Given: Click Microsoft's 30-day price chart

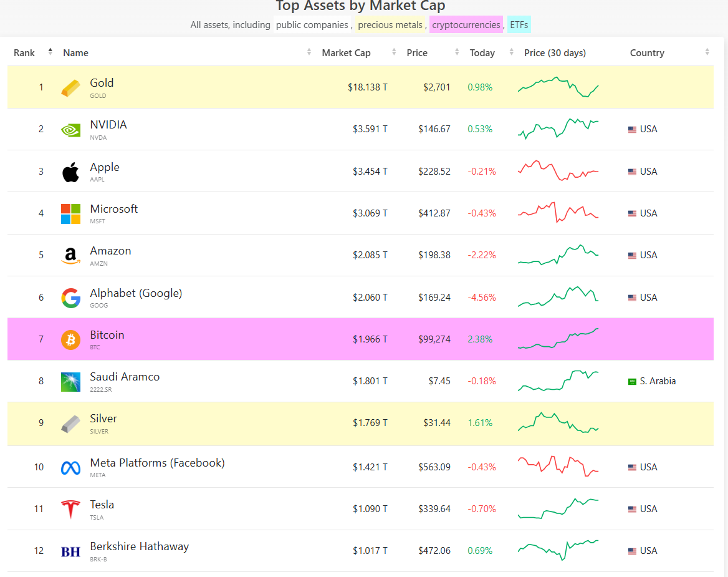Looking at the screenshot, I should (x=558, y=213).
